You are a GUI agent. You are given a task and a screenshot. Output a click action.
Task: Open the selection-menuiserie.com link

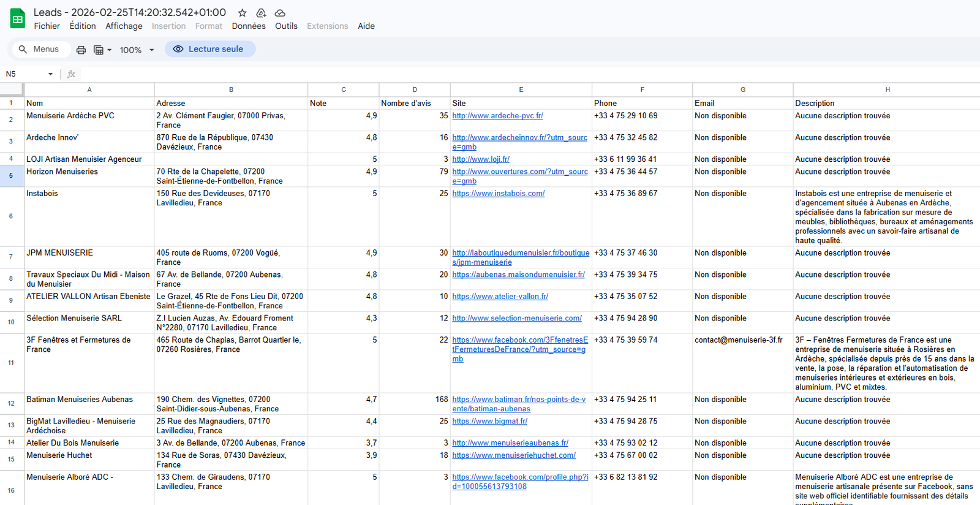coord(517,319)
